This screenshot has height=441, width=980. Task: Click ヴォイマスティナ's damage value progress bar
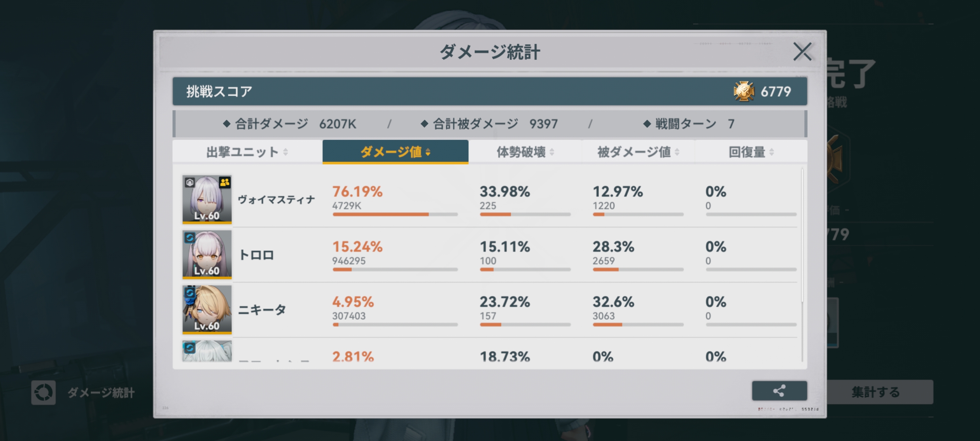[395, 214]
